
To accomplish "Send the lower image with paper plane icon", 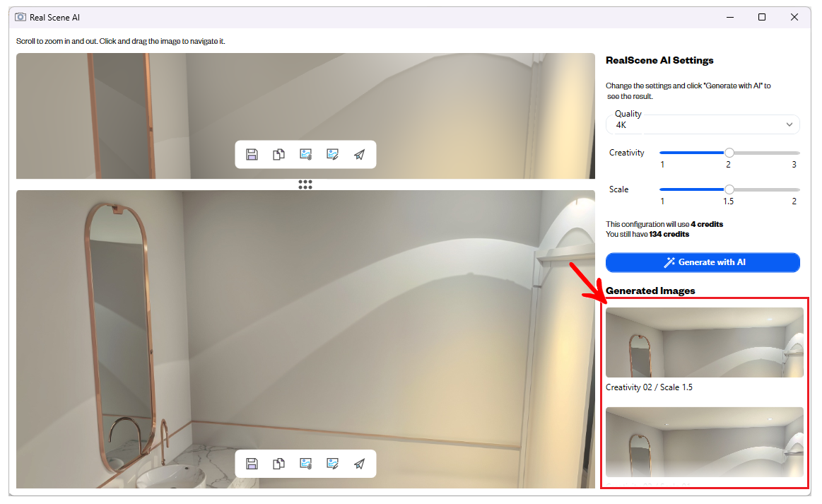I will pos(359,464).
